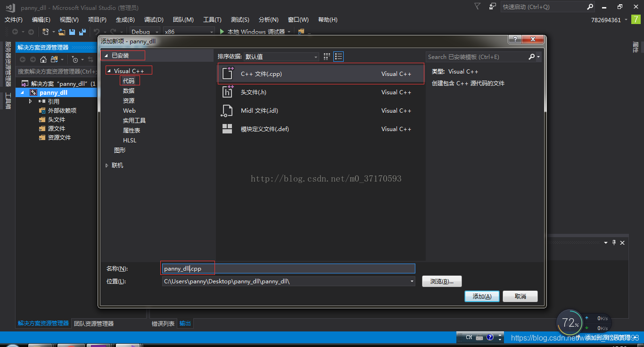Expand the 引用 node in Solution Explorer
Viewport: 644px width, 347px height.
tap(31, 101)
